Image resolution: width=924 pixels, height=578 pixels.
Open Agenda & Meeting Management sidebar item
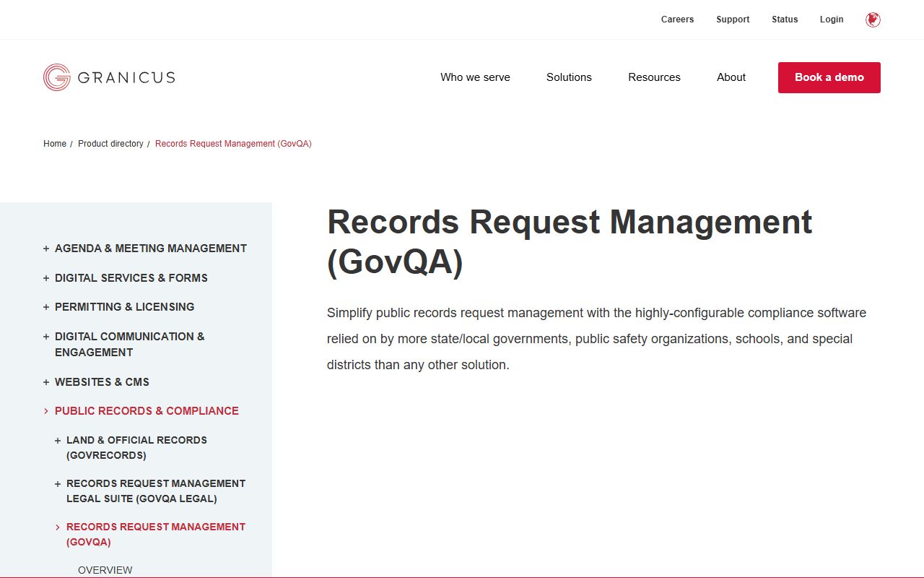[151, 249]
